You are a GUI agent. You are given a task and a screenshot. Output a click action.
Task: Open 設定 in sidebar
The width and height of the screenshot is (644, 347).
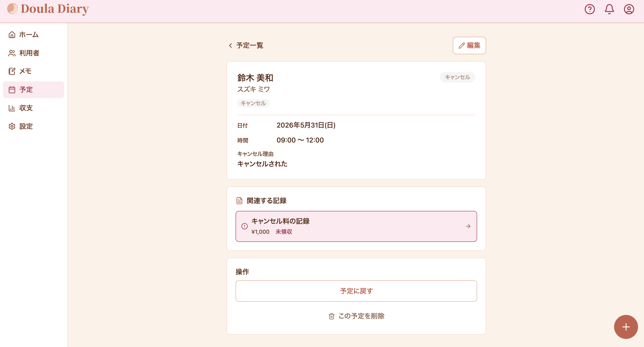(x=34, y=126)
